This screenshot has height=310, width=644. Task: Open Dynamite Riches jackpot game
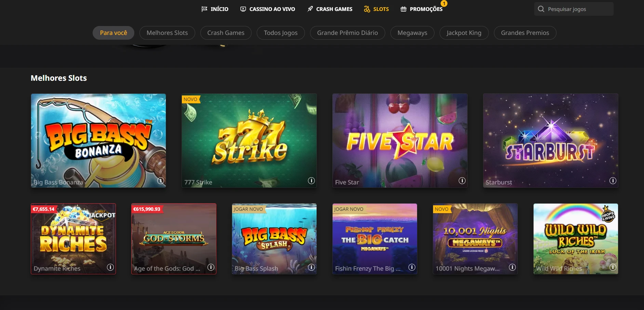73,239
